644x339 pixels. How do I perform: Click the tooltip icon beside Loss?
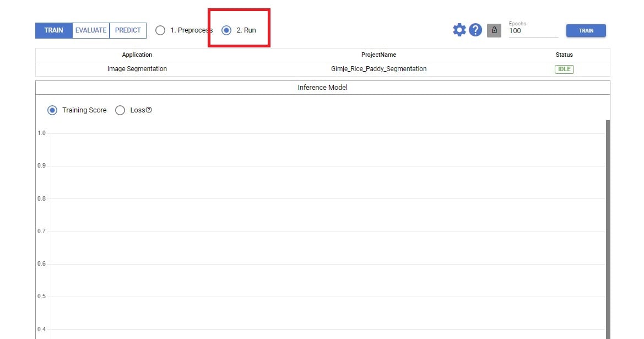coord(147,110)
